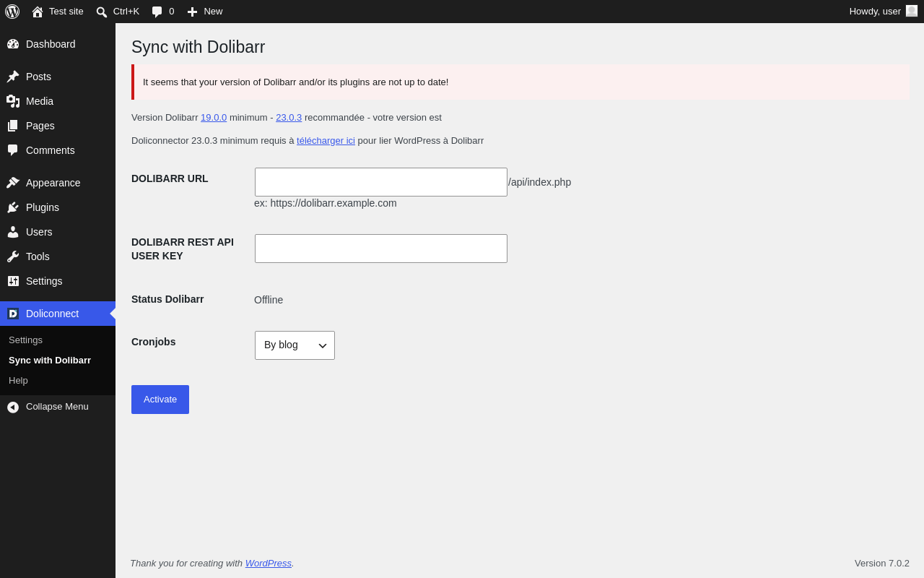Click the Collapse Menu label
924x578 pixels.
pyautogui.click(x=57, y=407)
